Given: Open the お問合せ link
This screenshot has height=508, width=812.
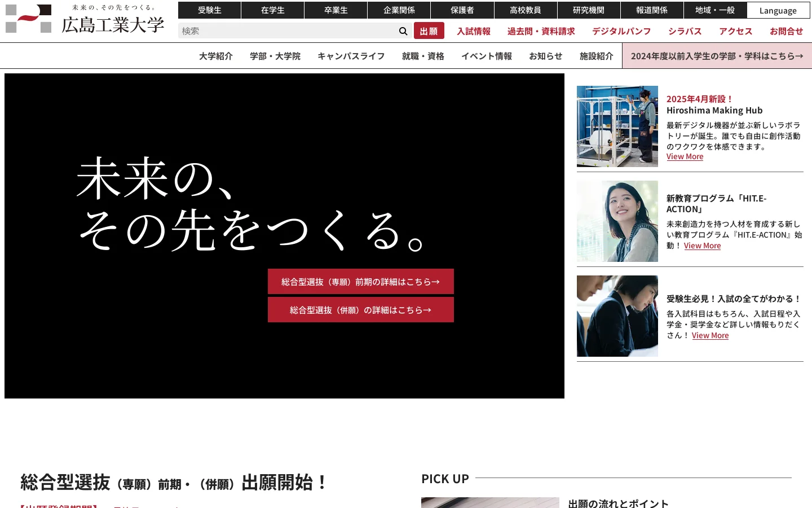Looking at the screenshot, I should tap(787, 32).
